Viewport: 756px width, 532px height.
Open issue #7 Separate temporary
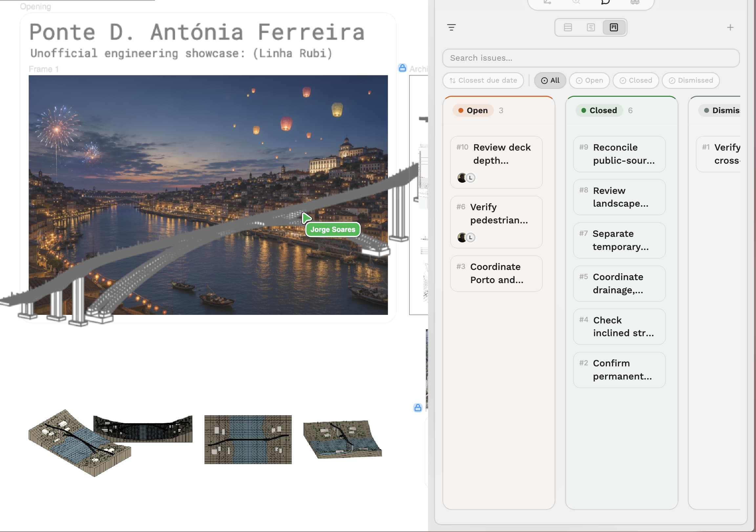pyautogui.click(x=619, y=240)
